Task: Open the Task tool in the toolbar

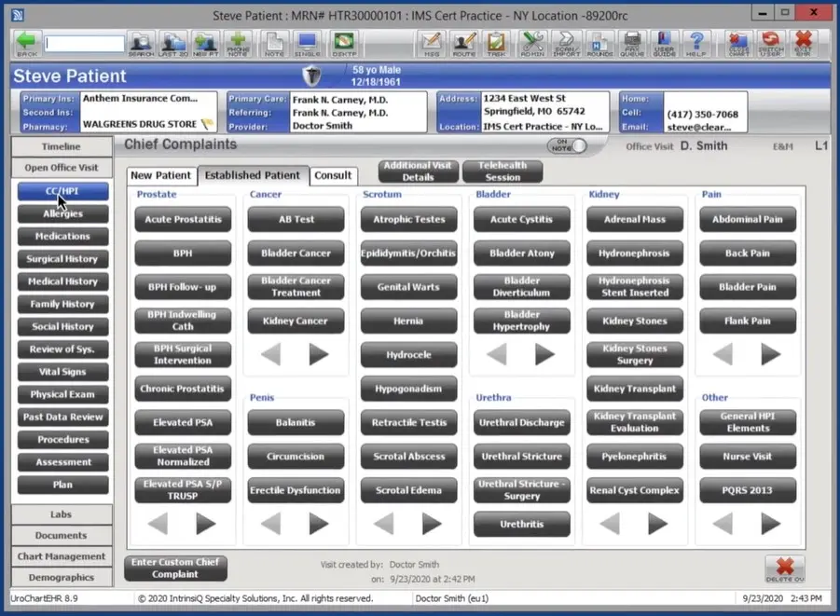Action: tap(495, 43)
